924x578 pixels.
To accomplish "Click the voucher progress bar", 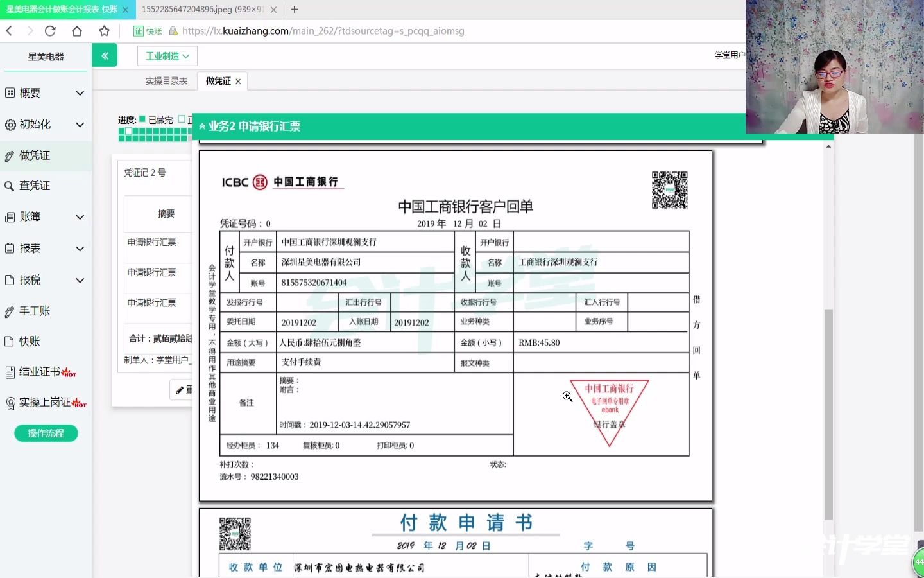I will click(155, 134).
